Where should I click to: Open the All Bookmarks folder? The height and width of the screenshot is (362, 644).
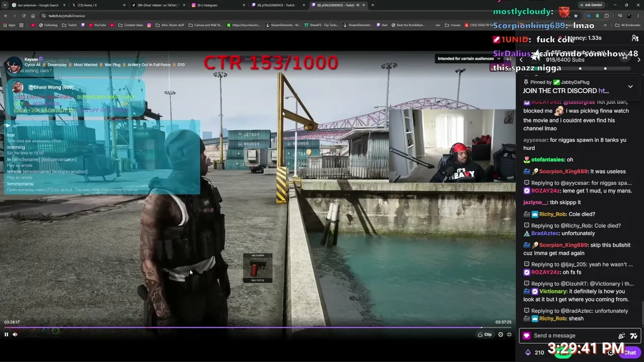coord(628,25)
